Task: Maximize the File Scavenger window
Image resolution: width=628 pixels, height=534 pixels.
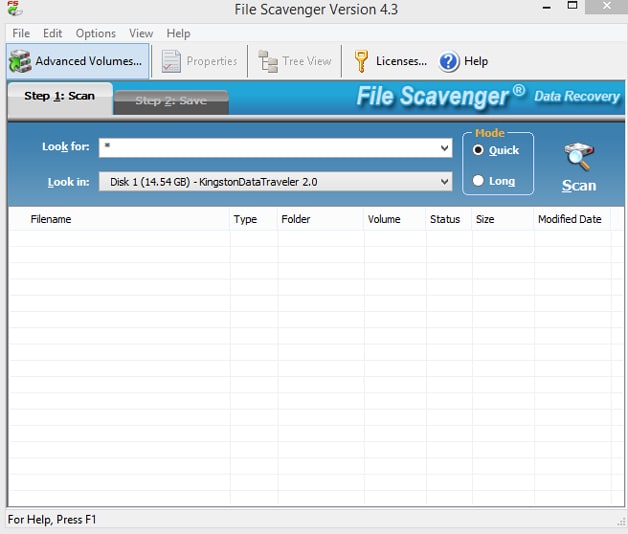Action: pos(572,6)
